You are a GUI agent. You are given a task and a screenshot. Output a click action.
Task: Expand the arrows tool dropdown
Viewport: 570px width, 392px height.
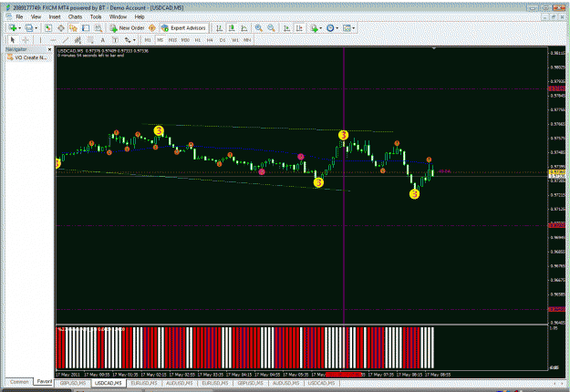coord(134,40)
